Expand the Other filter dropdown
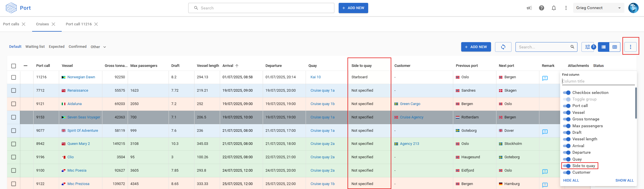Image resolution: width=644 pixels, height=189 pixels. tap(98, 47)
